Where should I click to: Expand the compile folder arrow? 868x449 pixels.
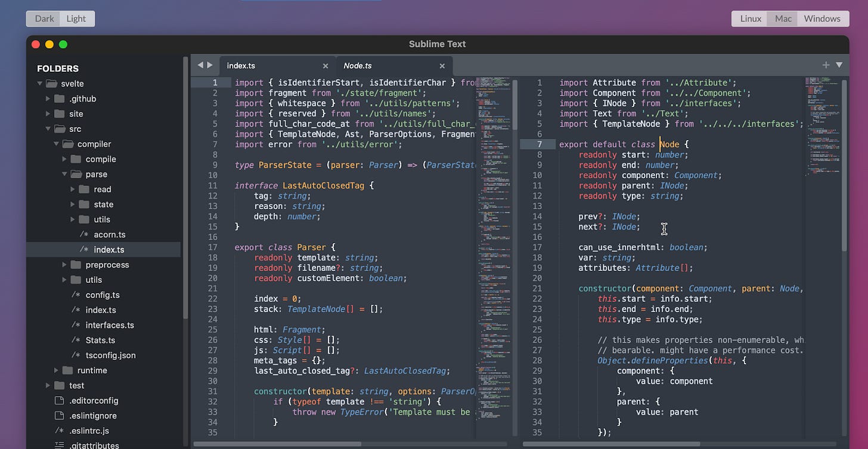coord(64,159)
